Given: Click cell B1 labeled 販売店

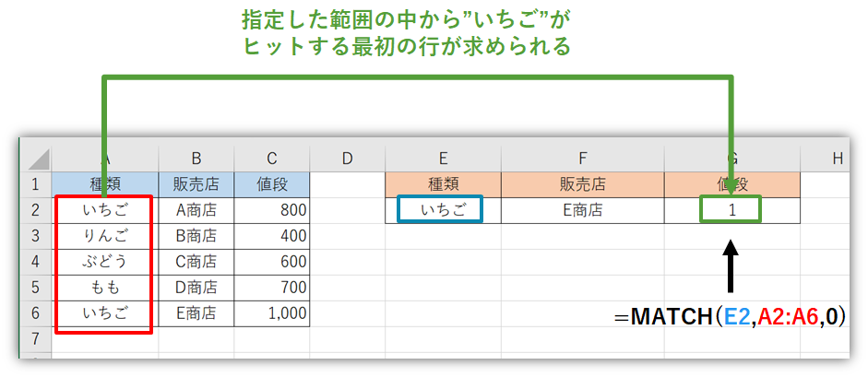Looking at the screenshot, I should pyautogui.click(x=196, y=184).
